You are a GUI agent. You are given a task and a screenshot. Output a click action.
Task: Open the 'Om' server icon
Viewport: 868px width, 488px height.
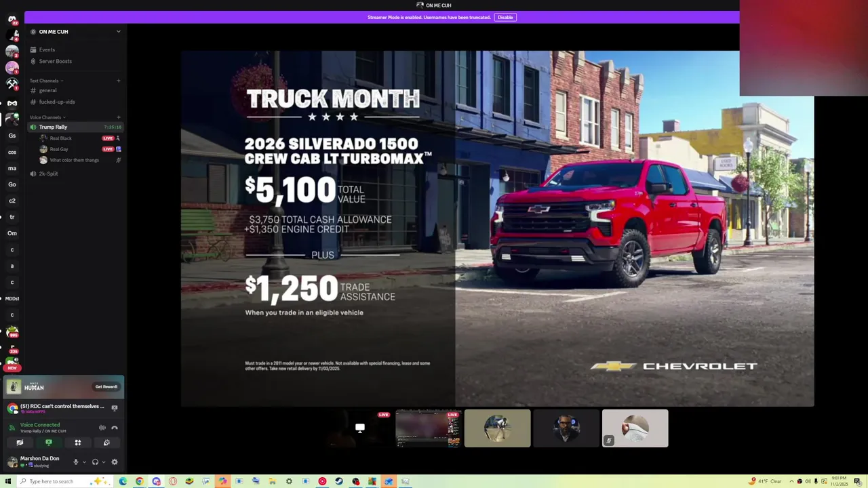12,233
